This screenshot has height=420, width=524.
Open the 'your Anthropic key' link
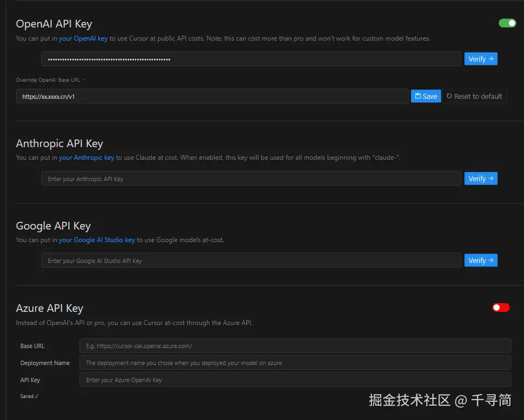(87, 158)
